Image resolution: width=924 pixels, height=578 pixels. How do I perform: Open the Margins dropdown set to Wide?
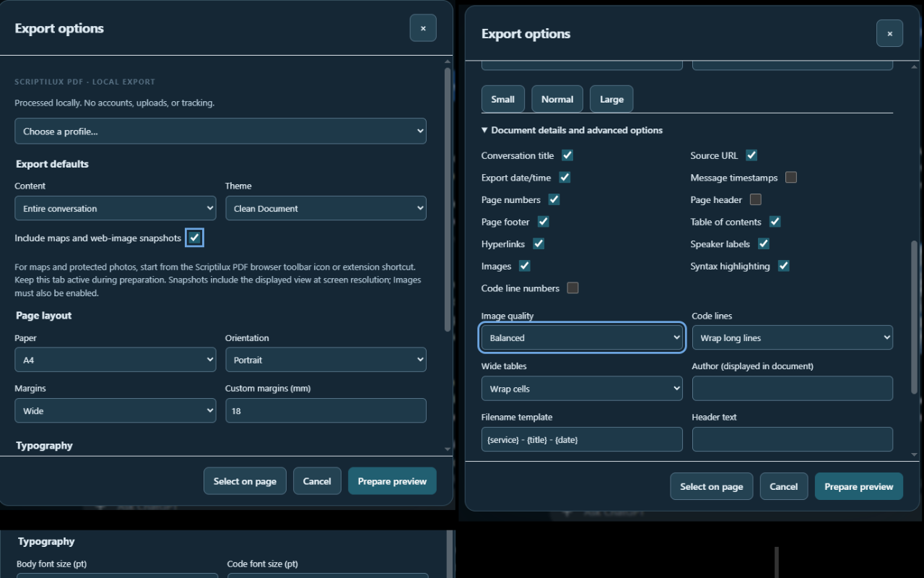click(x=115, y=410)
